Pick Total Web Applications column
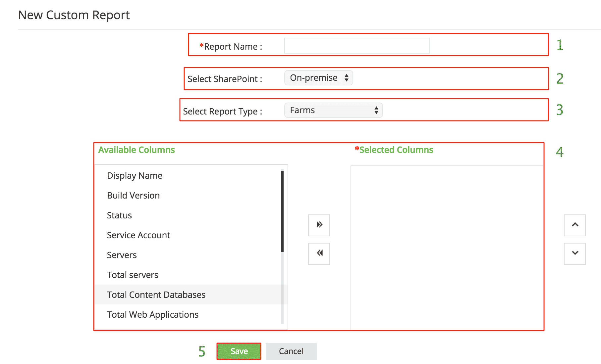The image size is (601, 364). (x=152, y=315)
